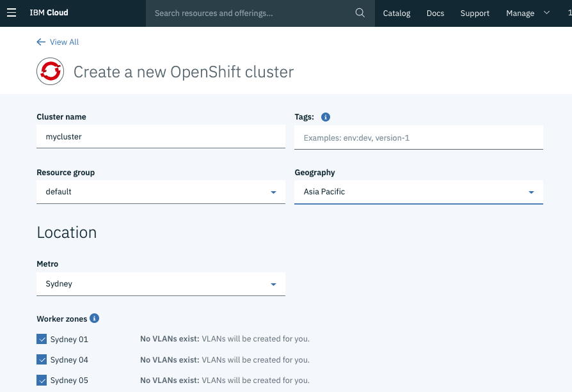
Task: Click the Create a new OpenShift cluster title
Action: (184, 72)
